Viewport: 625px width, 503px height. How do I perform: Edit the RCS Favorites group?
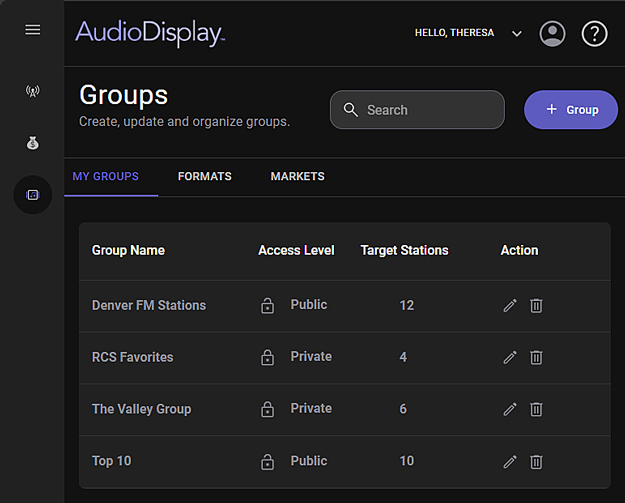click(x=510, y=357)
